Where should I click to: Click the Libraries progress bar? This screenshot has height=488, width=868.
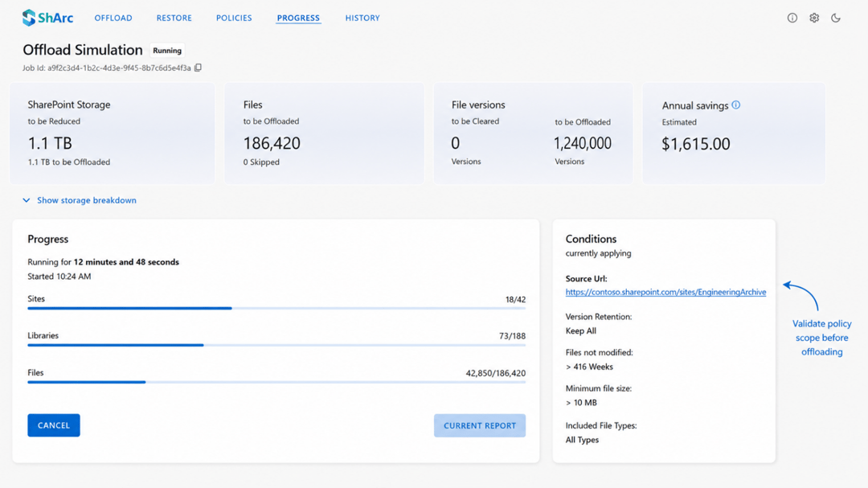[276, 345]
